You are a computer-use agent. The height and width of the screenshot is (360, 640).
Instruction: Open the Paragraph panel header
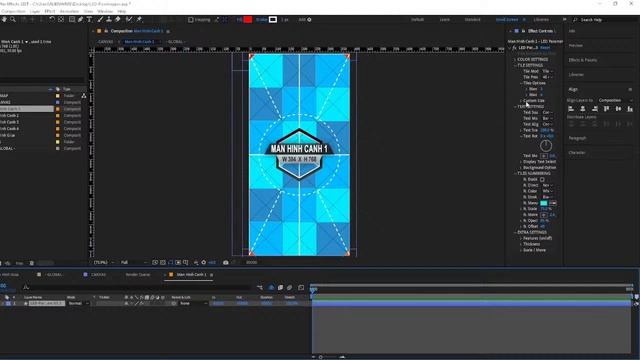coord(578,138)
